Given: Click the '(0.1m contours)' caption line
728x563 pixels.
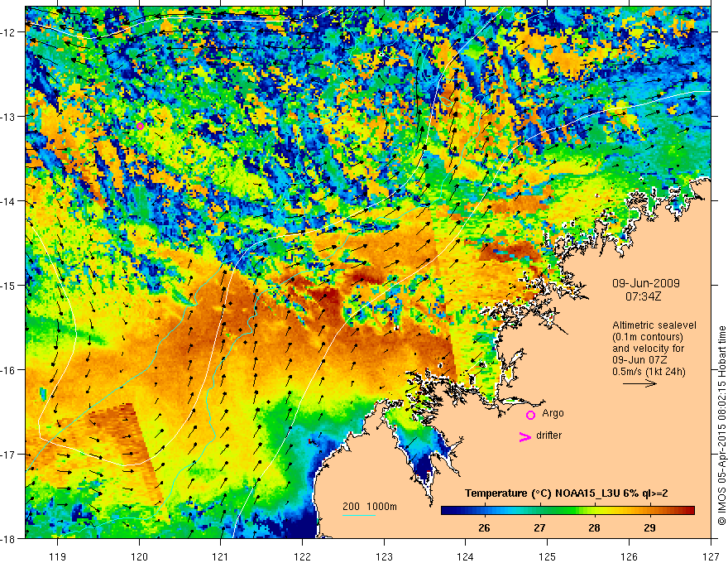Looking at the screenshot, I should point(648,337).
